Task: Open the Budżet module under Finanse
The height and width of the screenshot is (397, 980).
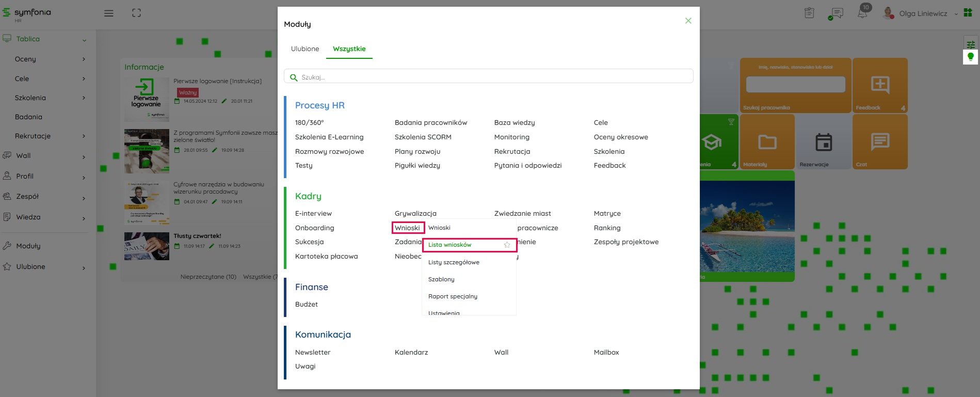Action: pyautogui.click(x=306, y=305)
